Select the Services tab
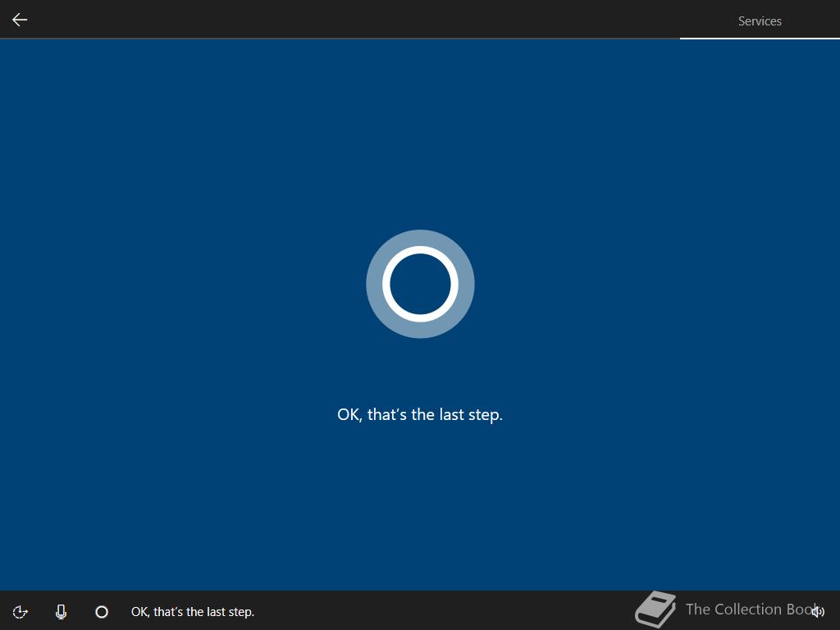Screen dimensions: 840x630 [x=759, y=21]
